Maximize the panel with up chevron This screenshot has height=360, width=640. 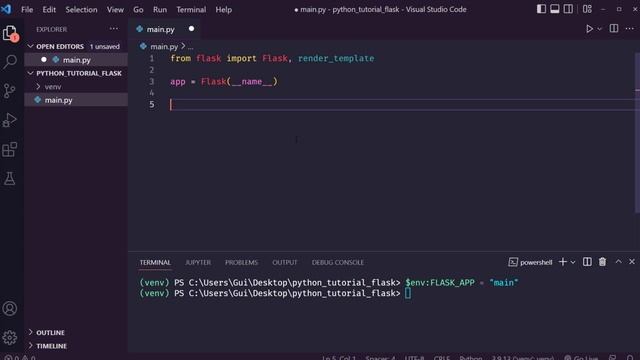[x=618, y=262]
